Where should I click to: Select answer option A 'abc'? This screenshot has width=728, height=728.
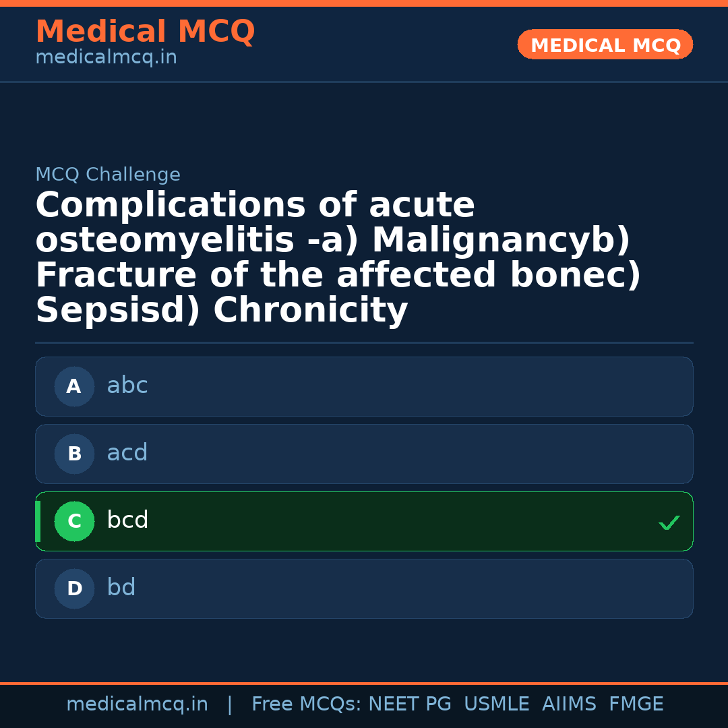(364, 386)
